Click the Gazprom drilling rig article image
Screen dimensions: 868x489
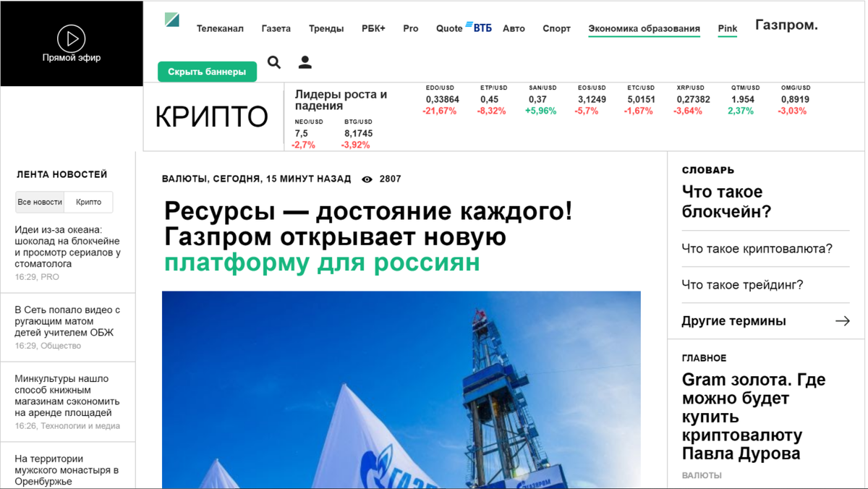coord(401,390)
